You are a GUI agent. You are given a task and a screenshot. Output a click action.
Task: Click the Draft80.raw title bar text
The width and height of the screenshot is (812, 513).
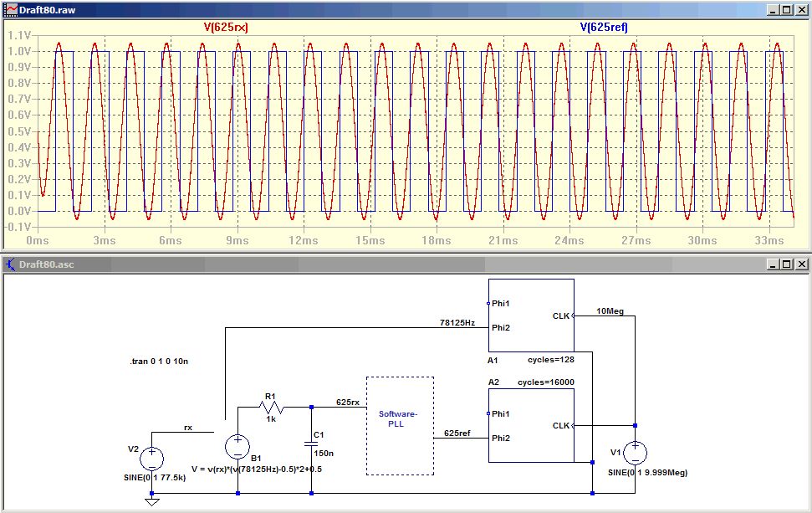(47, 9)
